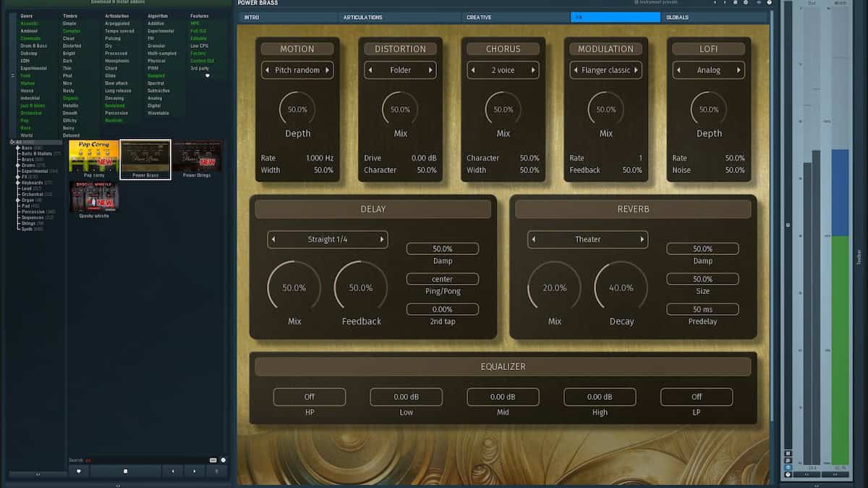
Task: Click the pause icon in the meter panel
Action: [x=788, y=453]
